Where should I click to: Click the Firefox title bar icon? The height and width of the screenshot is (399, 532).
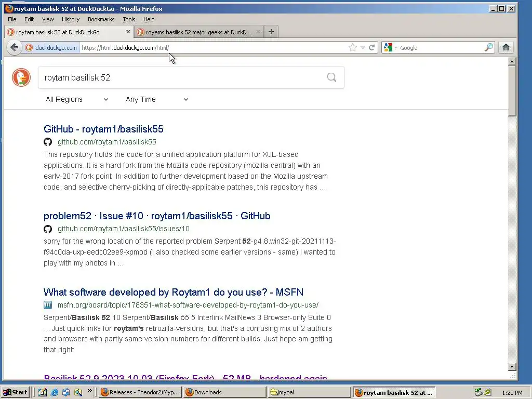pyautogui.click(x=9, y=8)
